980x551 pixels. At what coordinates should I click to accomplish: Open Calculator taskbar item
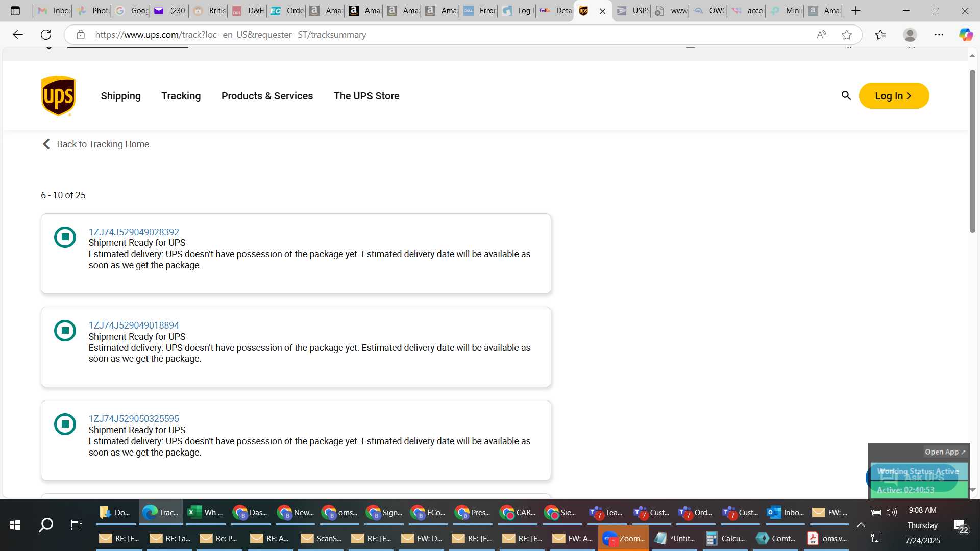(725, 538)
